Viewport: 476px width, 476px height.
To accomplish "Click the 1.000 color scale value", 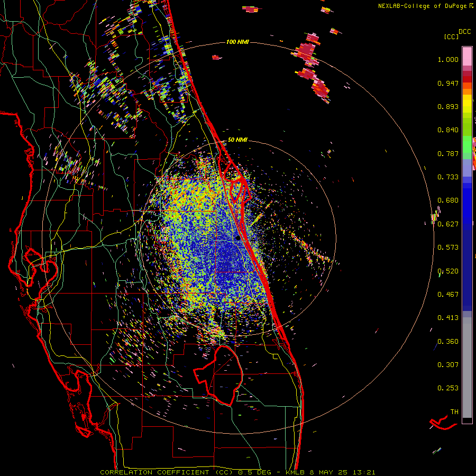I will point(448,59).
